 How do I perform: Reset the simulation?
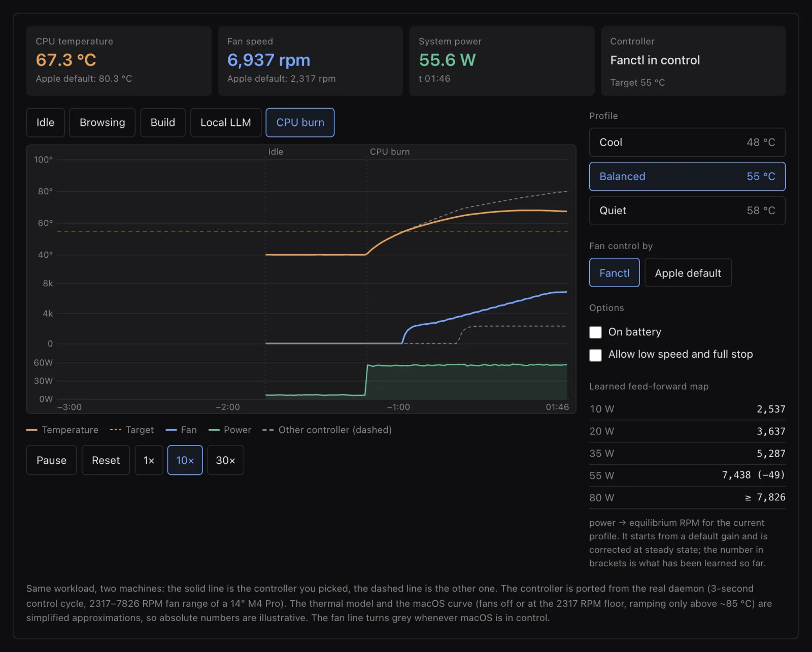point(106,460)
